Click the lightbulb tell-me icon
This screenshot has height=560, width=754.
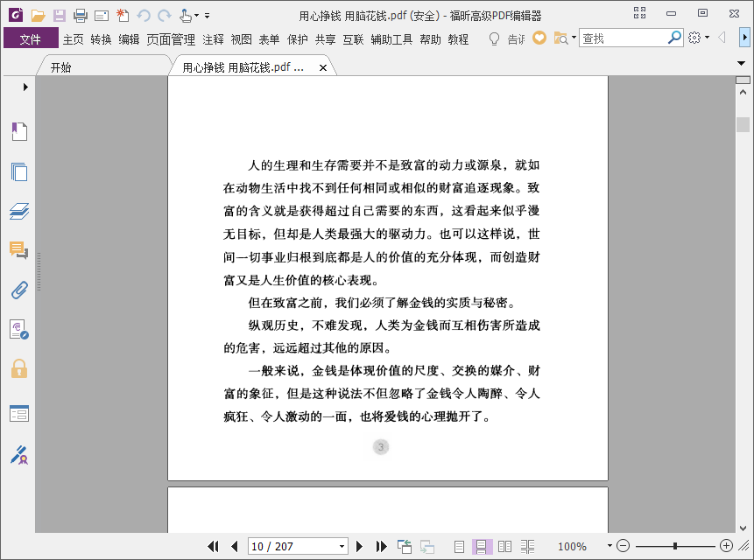click(x=494, y=38)
